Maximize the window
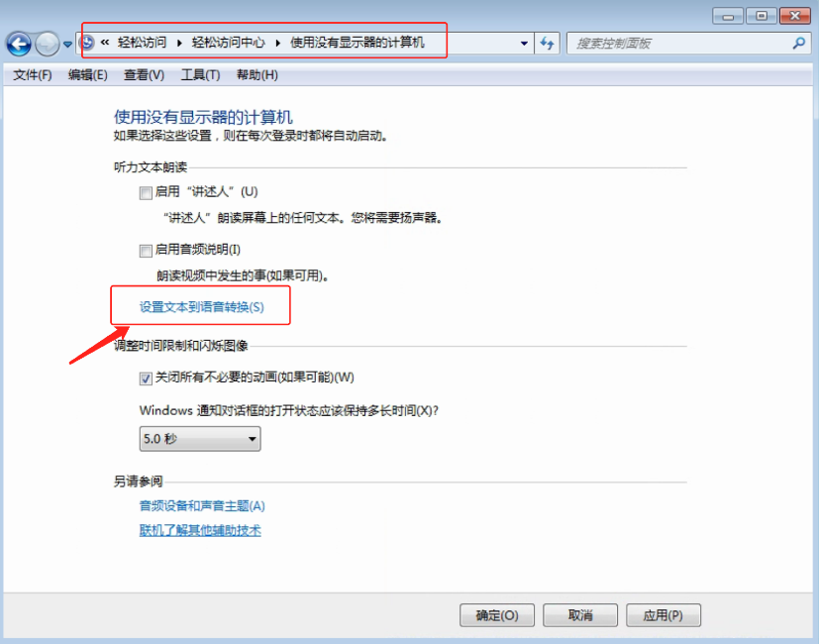The width and height of the screenshot is (820, 644). pos(762,16)
